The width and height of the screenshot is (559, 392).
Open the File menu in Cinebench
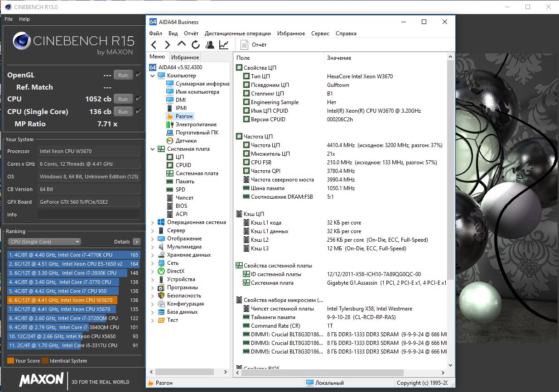point(9,19)
